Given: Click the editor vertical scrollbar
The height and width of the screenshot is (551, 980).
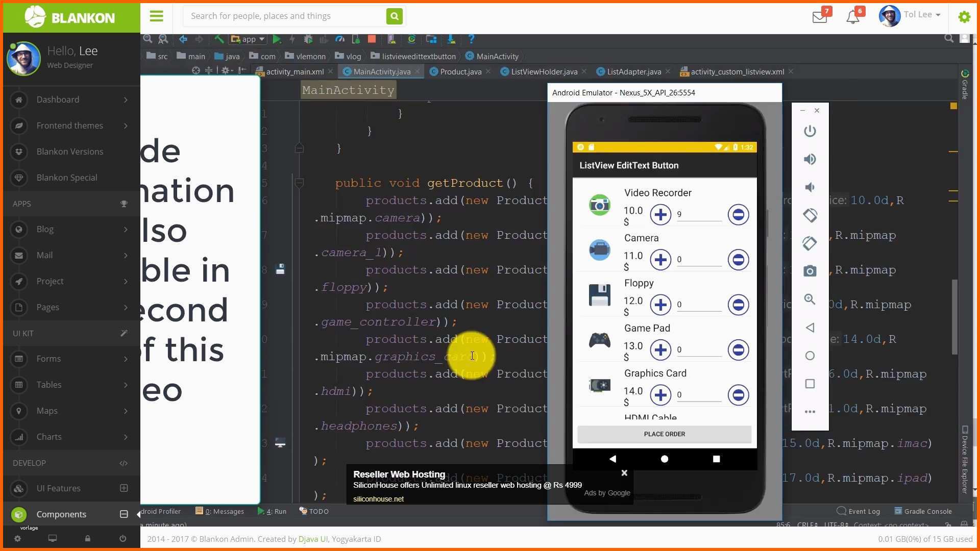Looking at the screenshot, I should click(x=954, y=316).
